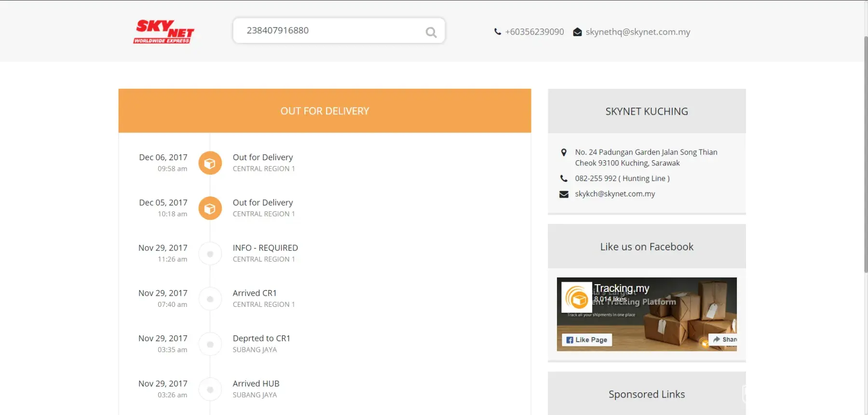The image size is (868, 415).
Task: Call the number +60356239090
Action: click(x=534, y=32)
